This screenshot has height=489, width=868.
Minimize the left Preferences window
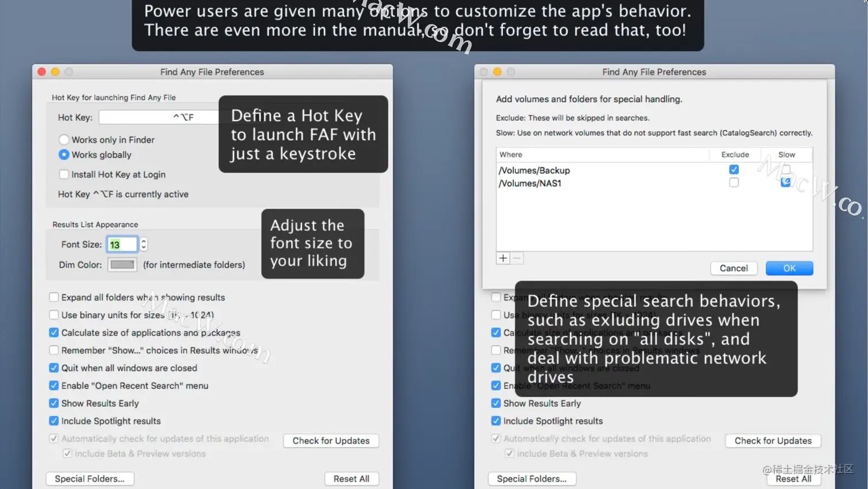click(x=55, y=72)
